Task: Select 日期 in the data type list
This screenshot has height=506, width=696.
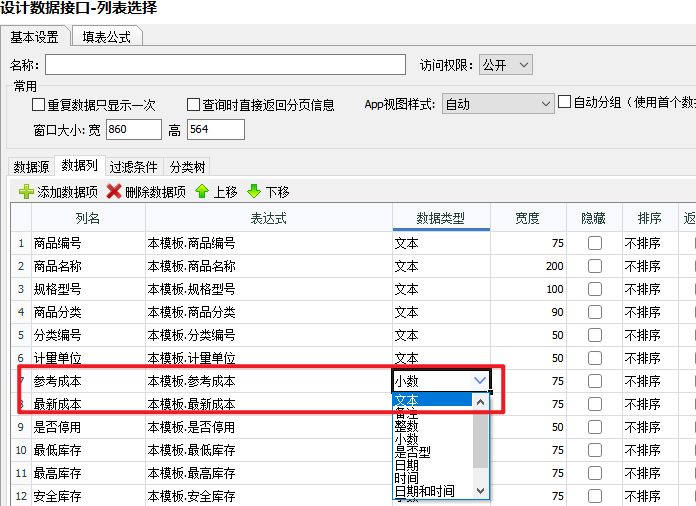Action: point(433,465)
